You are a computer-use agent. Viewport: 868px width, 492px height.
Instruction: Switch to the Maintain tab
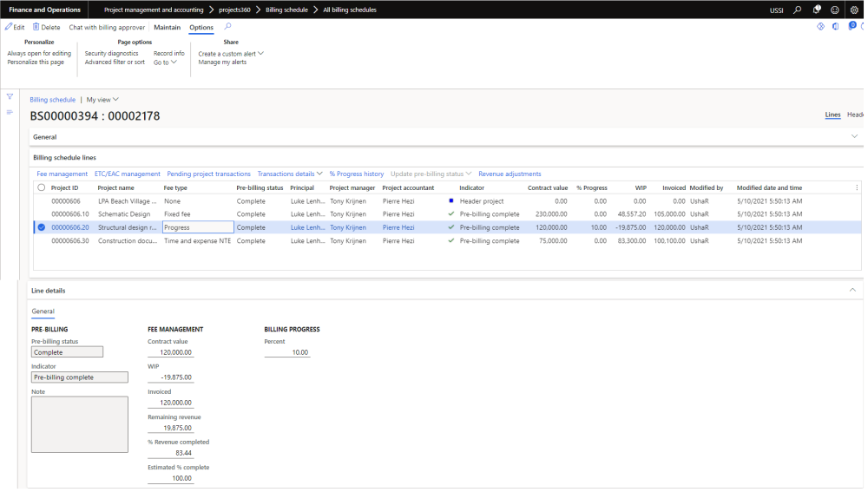pyautogui.click(x=168, y=28)
